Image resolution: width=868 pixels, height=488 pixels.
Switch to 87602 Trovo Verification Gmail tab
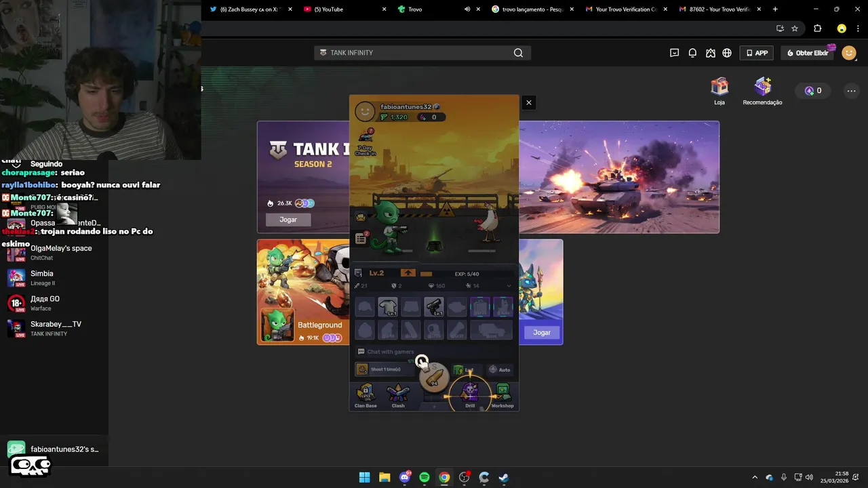(719, 9)
